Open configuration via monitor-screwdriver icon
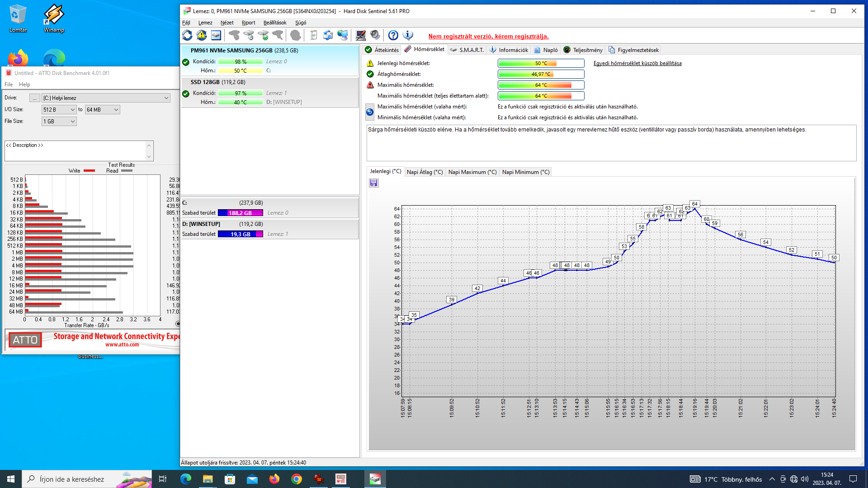The height and width of the screenshot is (488, 868). coord(361,35)
